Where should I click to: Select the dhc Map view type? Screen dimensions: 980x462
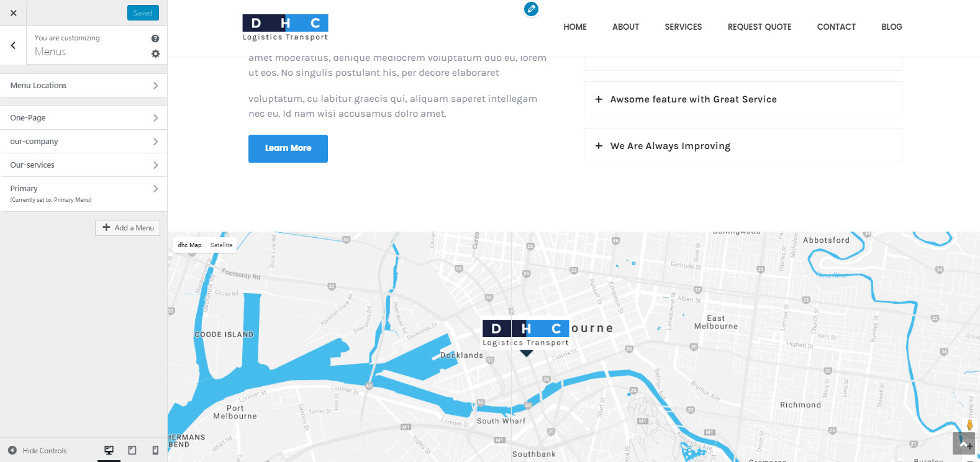(x=189, y=245)
